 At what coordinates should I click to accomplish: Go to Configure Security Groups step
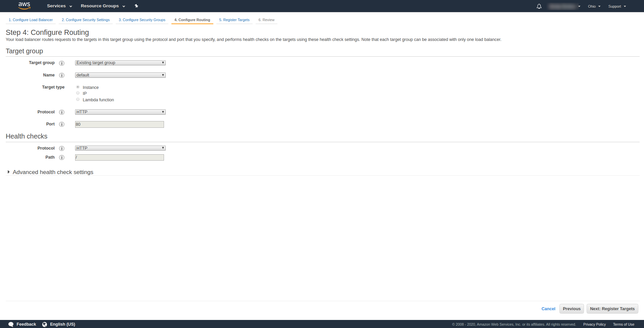coord(142,20)
